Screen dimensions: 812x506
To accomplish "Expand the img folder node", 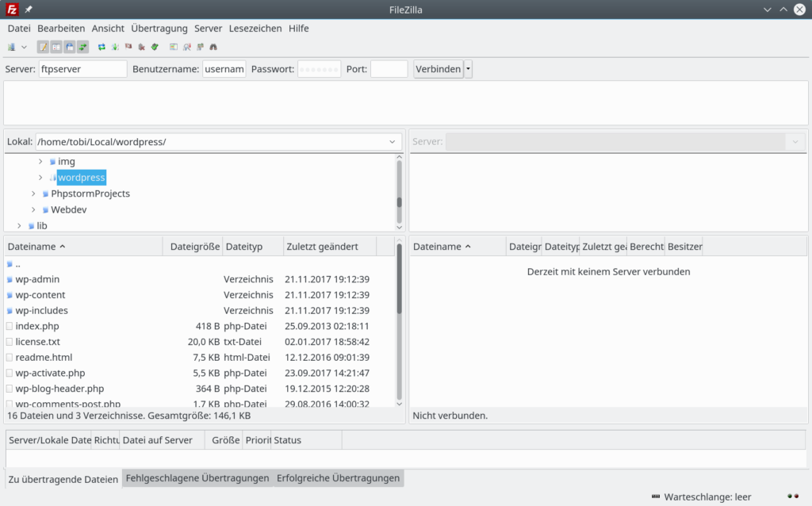I will point(40,162).
